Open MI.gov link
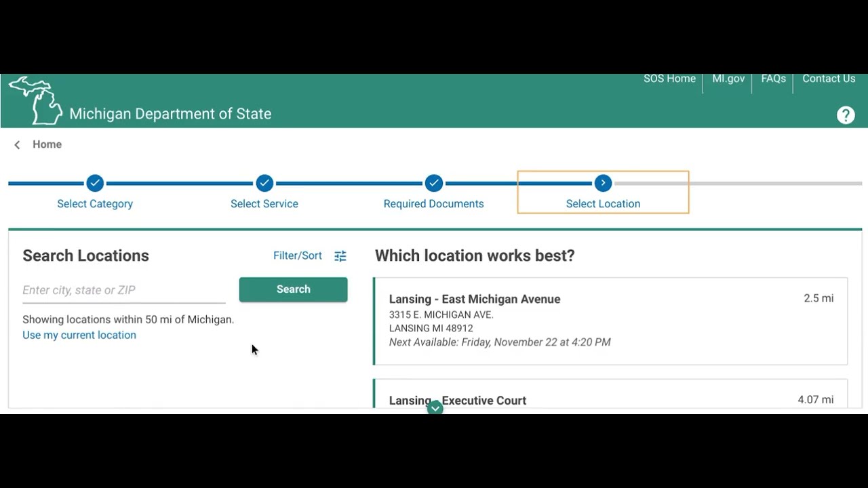The width and height of the screenshot is (868, 488). tap(728, 79)
